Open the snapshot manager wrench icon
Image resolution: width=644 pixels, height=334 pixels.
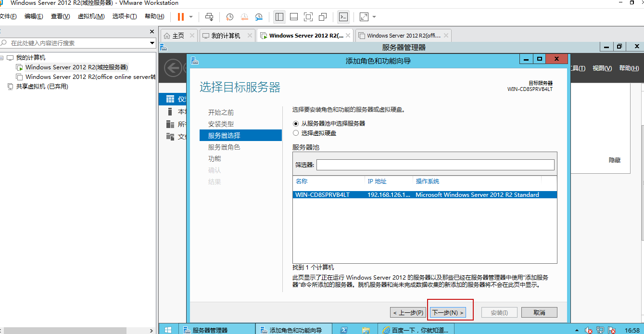coord(259,17)
